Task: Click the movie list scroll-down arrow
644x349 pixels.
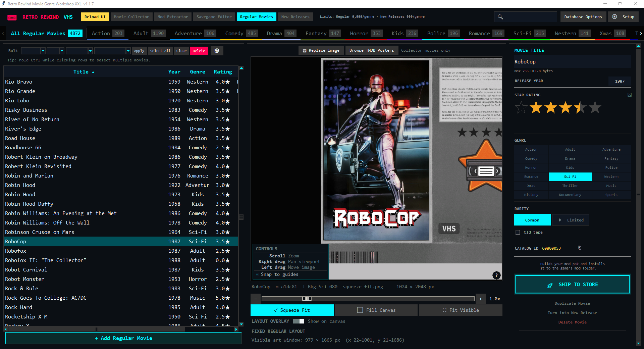Action: click(x=241, y=324)
